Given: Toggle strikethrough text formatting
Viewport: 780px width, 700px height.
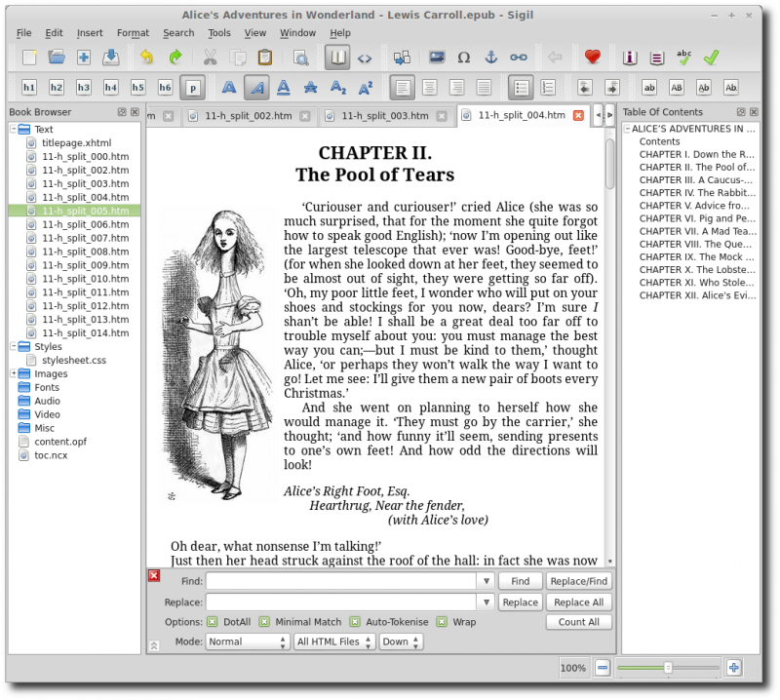Looking at the screenshot, I should (x=310, y=88).
